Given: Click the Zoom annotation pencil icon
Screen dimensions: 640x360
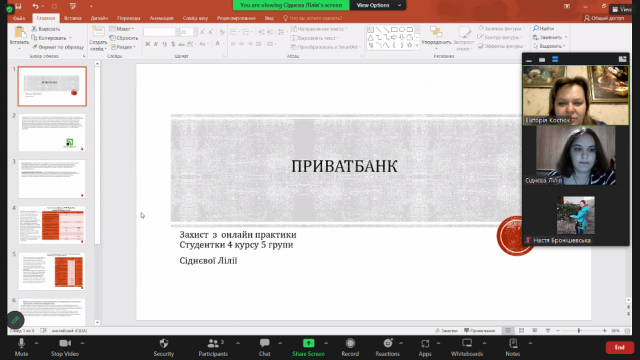Looking at the screenshot, I should pyautogui.click(x=15, y=320).
